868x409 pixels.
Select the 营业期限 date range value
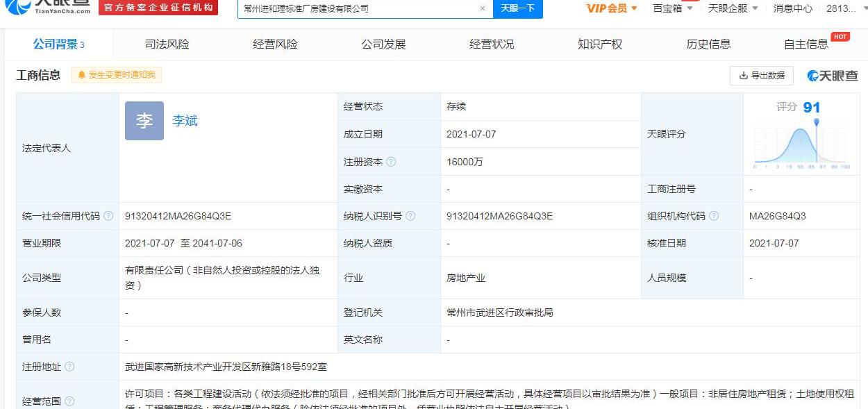click(183, 243)
